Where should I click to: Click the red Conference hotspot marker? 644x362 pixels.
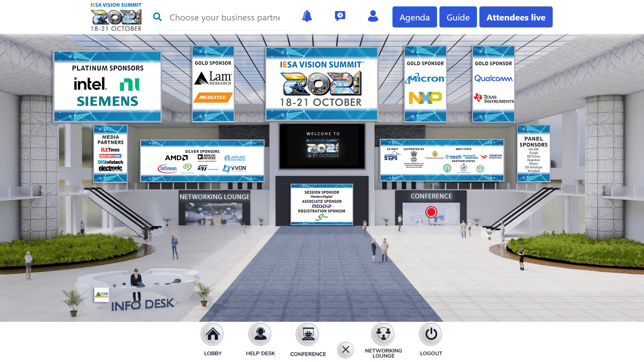431,212
